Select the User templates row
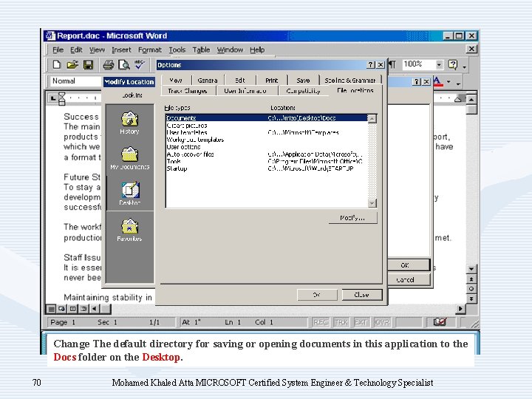This screenshot has height=399, width=532. coord(267,133)
